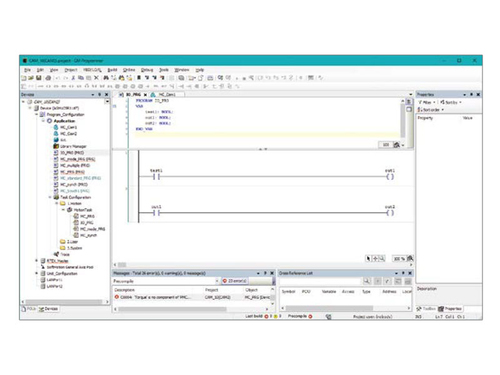Switch to the Devices bottom tab
500x375 pixels.
48,309
